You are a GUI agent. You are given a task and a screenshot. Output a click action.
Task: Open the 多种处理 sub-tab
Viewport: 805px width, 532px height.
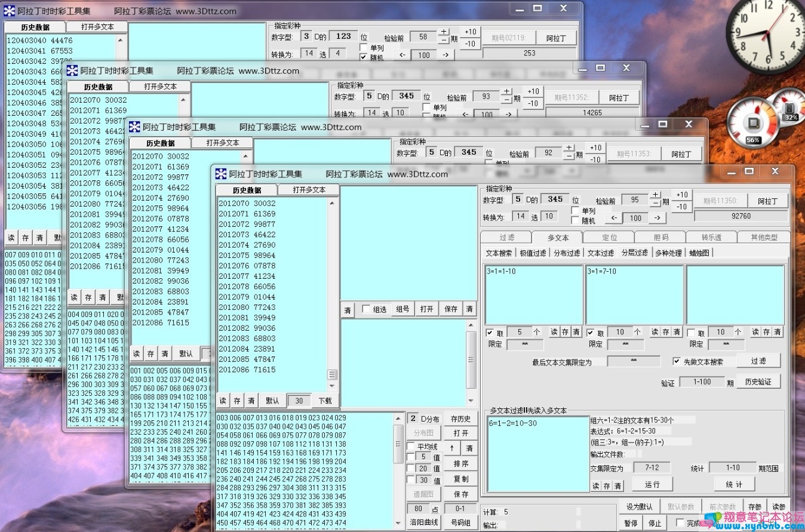tap(668, 253)
